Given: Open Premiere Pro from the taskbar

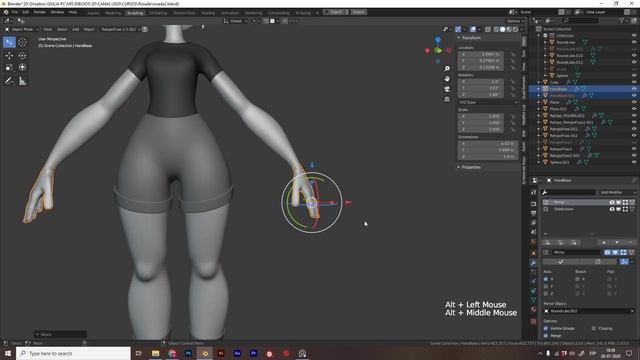Looking at the screenshot, I should tap(253, 353).
